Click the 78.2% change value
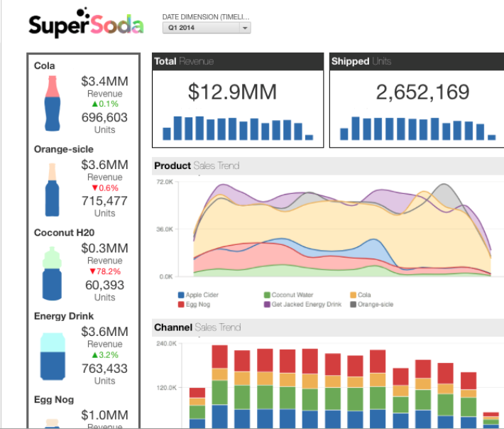 109,271
